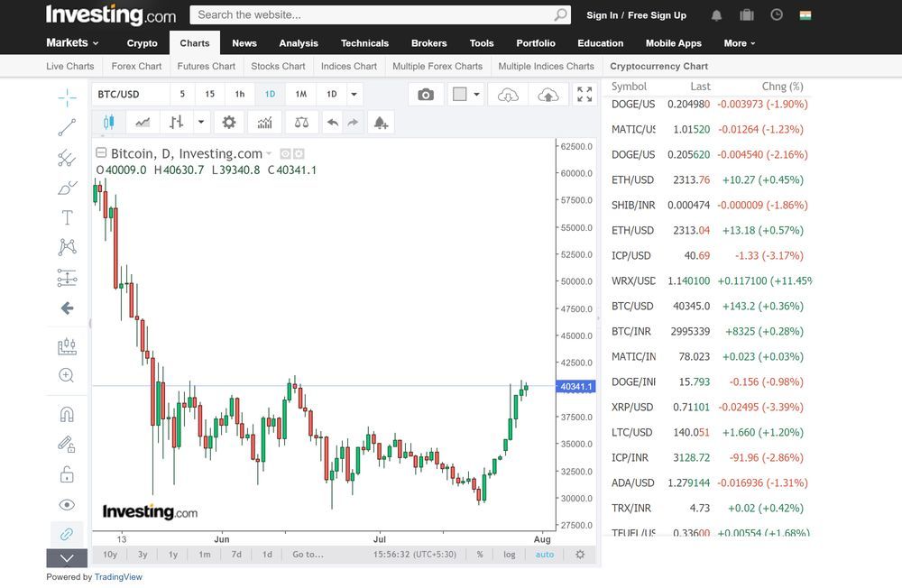This screenshot has height=588, width=902.
Task: Click the Free Sign Up link
Action: click(x=657, y=15)
